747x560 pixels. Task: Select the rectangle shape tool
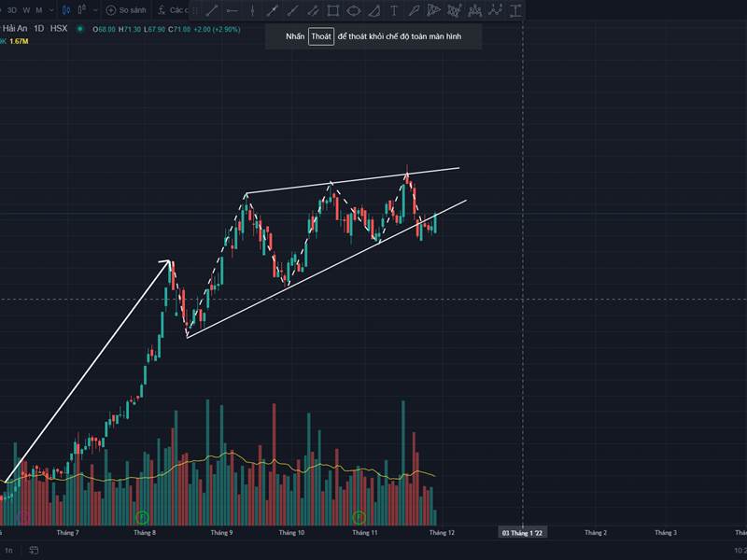[x=333, y=10]
